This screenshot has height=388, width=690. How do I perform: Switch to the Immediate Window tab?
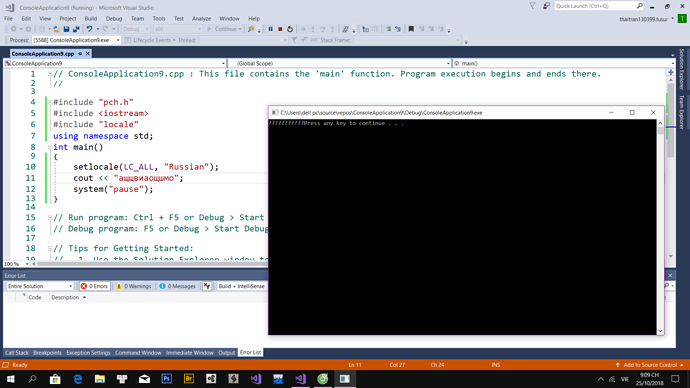point(190,352)
